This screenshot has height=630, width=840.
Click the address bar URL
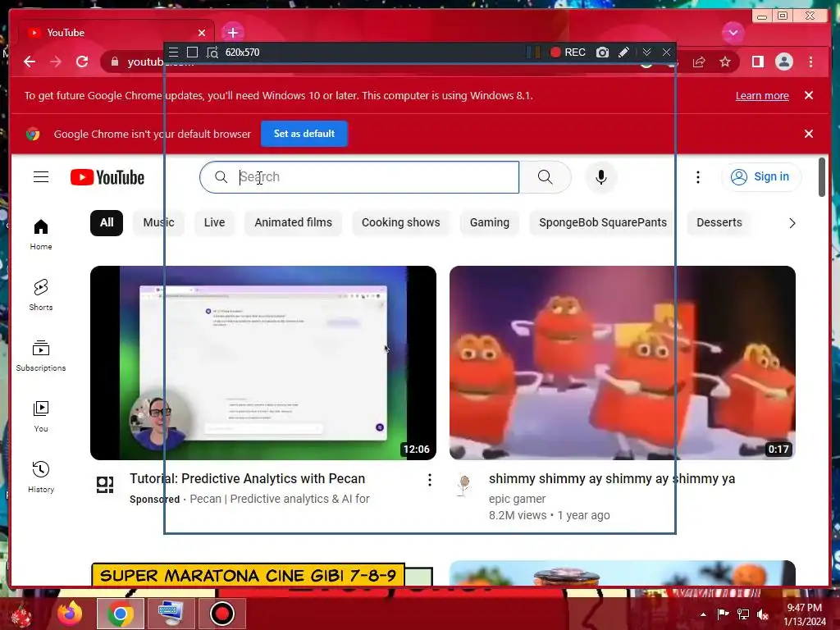(x=160, y=62)
